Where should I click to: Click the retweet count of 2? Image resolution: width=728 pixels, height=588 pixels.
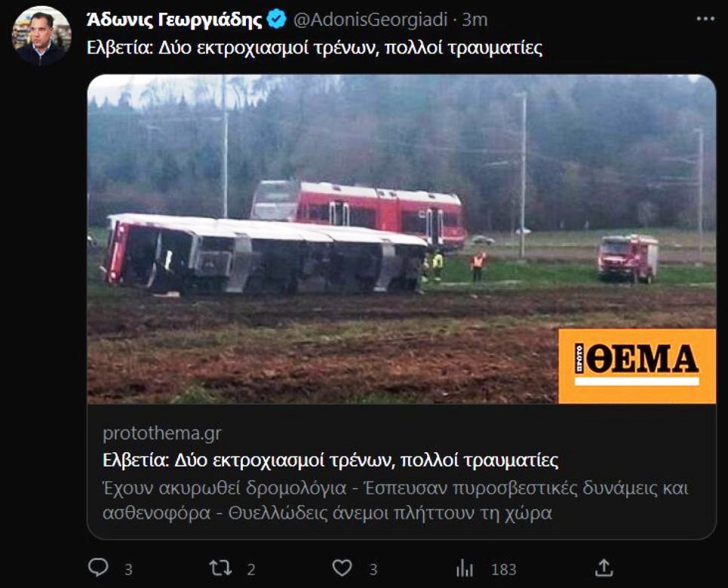pyautogui.click(x=251, y=569)
